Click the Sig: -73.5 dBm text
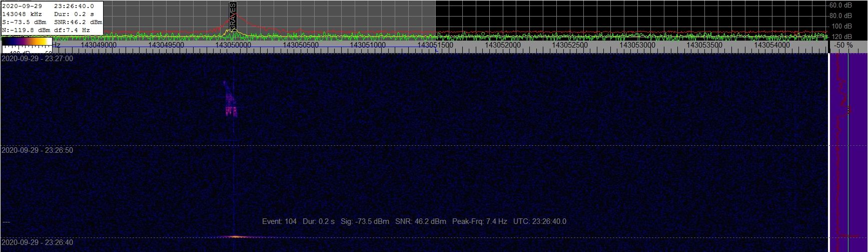The width and height of the screenshot is (868, 252). (x=365, y=221)
